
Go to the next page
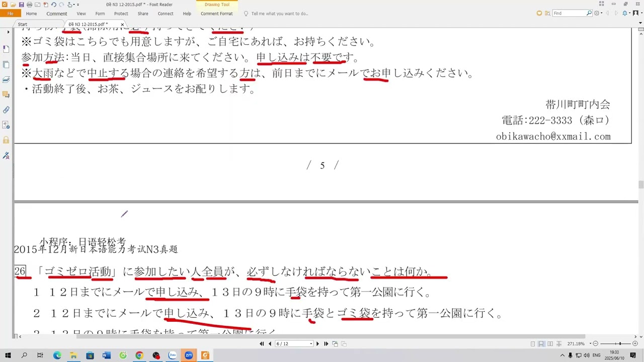click(317, 343)
